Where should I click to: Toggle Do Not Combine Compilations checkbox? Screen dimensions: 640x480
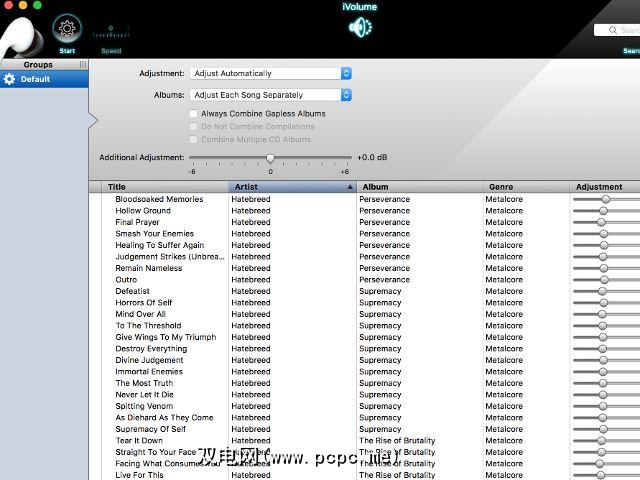tap(193, 127)
